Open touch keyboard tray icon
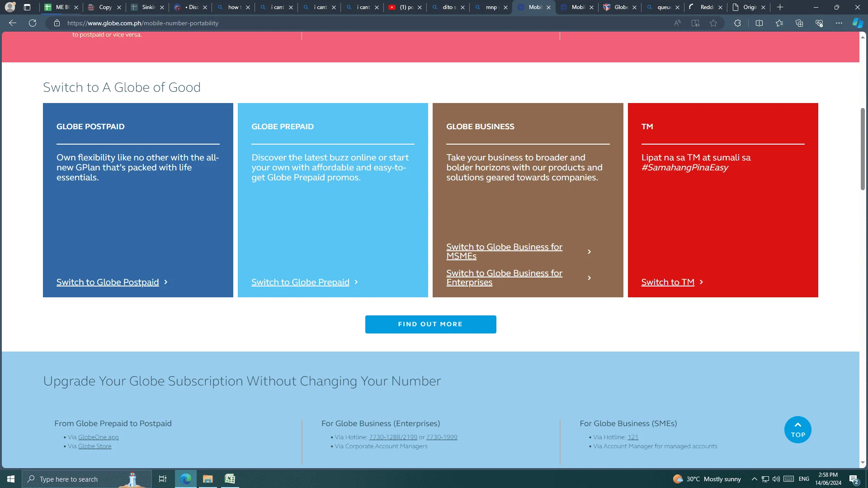Image resolution: width=868 pixels, height=488 pixels. [x=789, y=479]
